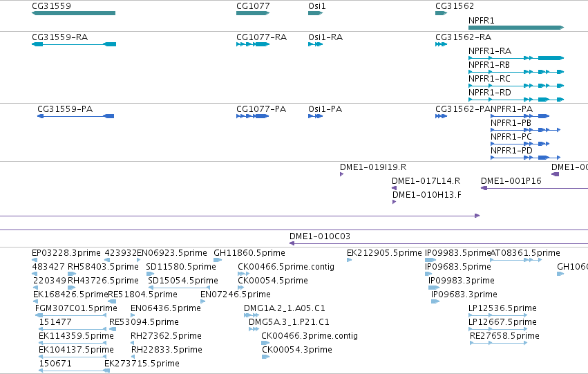
Task: Click the 483427 EST label
Action: 49,267
